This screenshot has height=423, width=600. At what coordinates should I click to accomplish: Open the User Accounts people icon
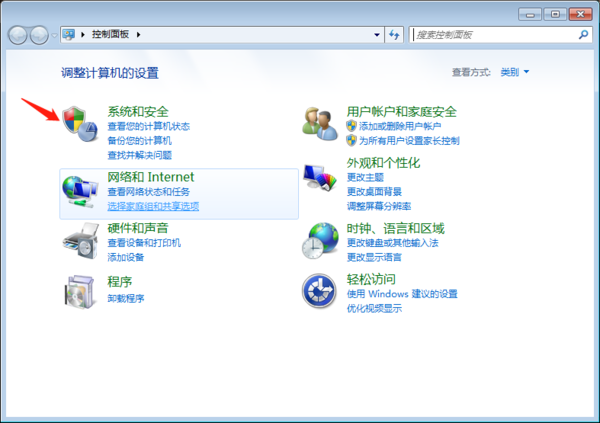point(320,124)
